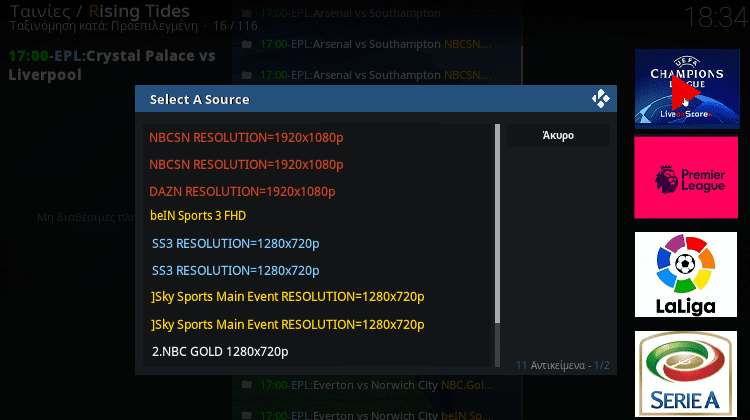Pick the second Sky Sports Main Event source

[287, 324]
